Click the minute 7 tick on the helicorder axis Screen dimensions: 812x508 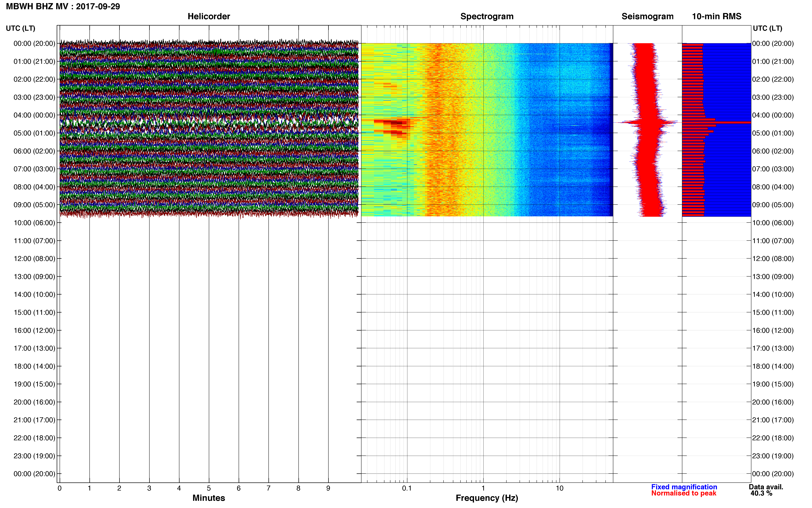point(269,488)
